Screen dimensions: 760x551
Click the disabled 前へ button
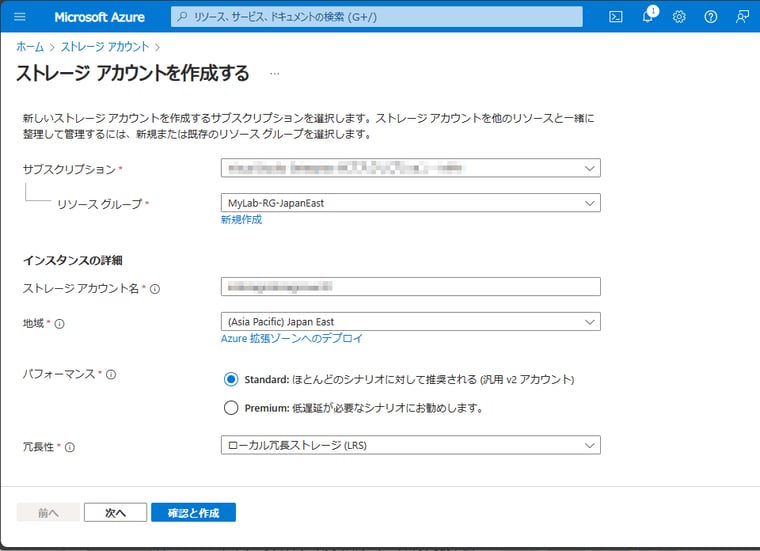point(48,512)
